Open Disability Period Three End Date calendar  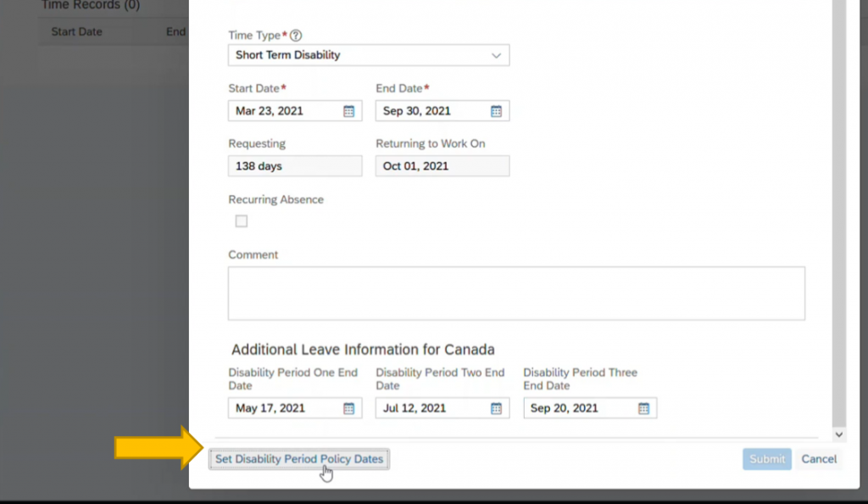(643, 409)
